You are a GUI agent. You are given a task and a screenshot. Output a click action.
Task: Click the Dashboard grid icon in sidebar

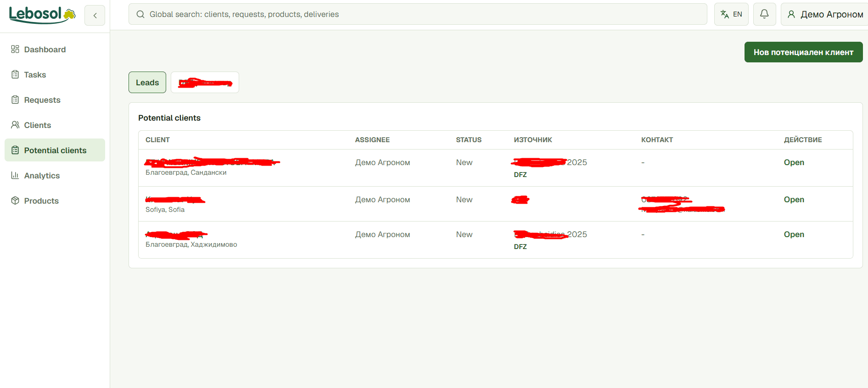pos(15,49)
